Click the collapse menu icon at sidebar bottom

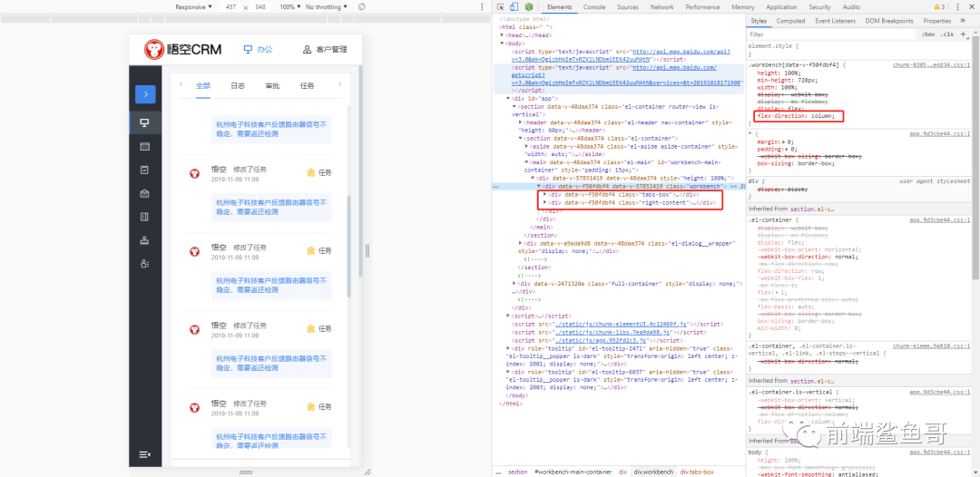[x=144, y=453]
